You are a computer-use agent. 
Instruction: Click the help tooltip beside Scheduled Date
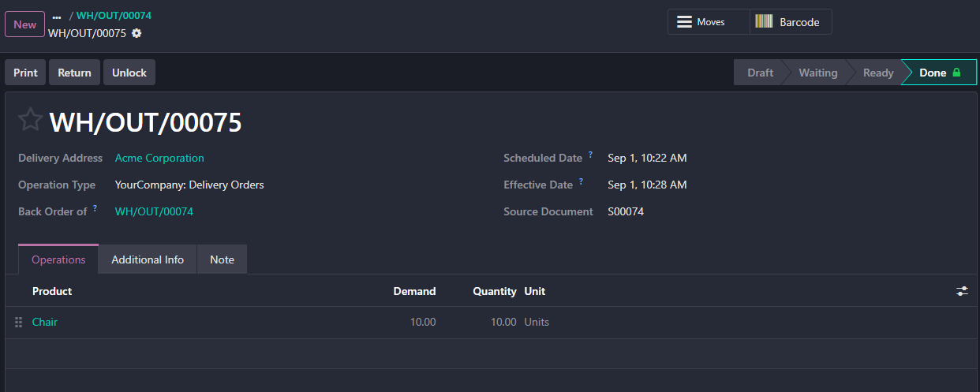click(590, 155)
